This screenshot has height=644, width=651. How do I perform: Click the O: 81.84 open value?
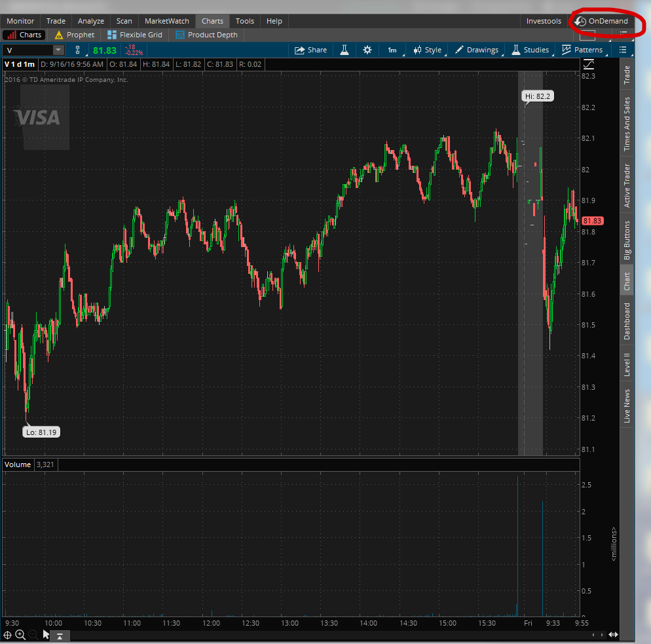[123, 64]
